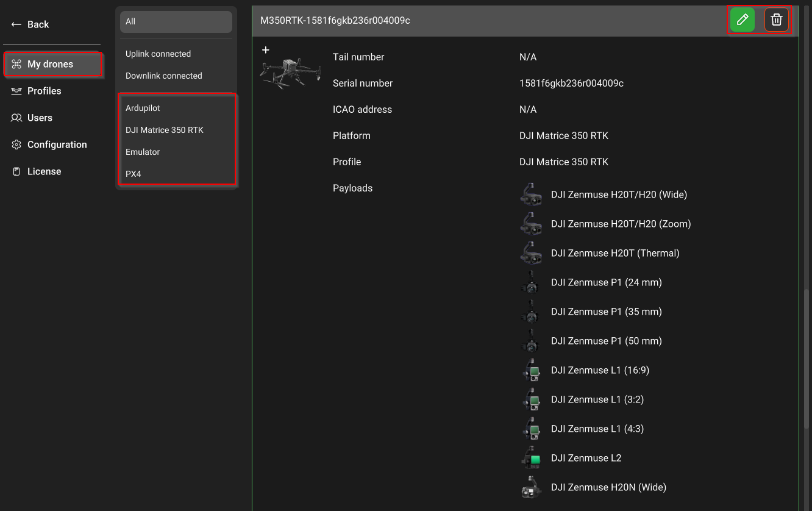Click the Zenmuse H20T (Thermal) camera icon
Screen dimensions: 812x511
click(x=531, y=253)
